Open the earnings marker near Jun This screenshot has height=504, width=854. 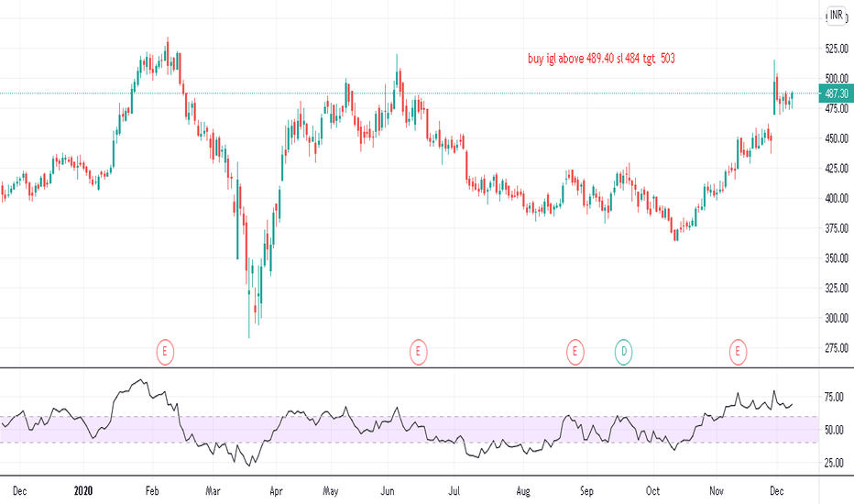click(x=418, y=352)
